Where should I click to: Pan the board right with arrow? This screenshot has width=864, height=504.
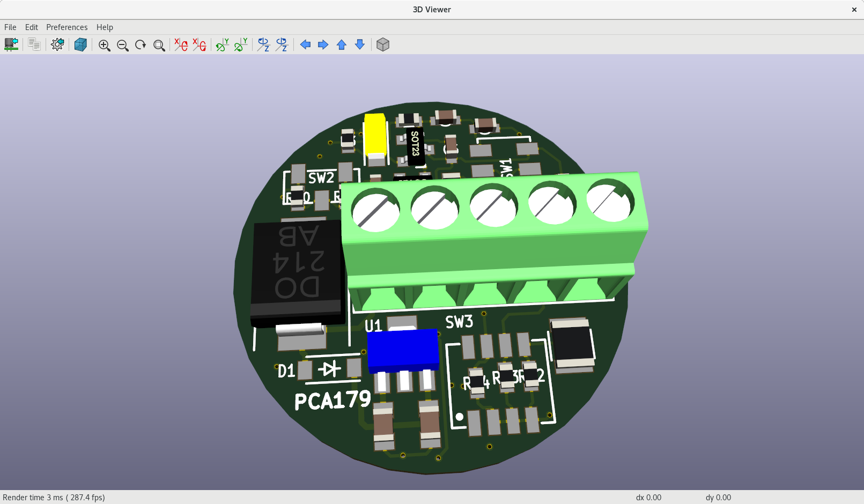click(x=323, y=45)
